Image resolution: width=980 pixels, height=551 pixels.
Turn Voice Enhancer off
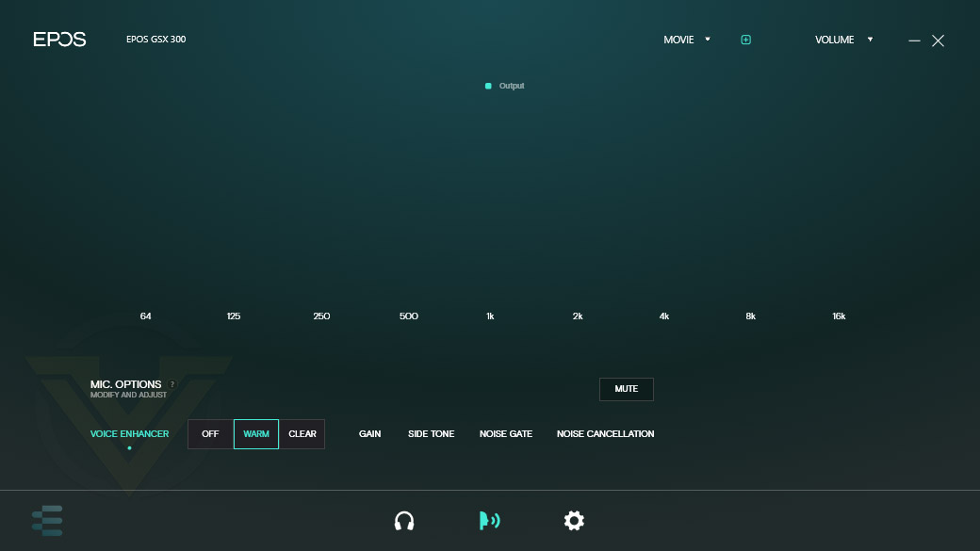click(211, 433)
